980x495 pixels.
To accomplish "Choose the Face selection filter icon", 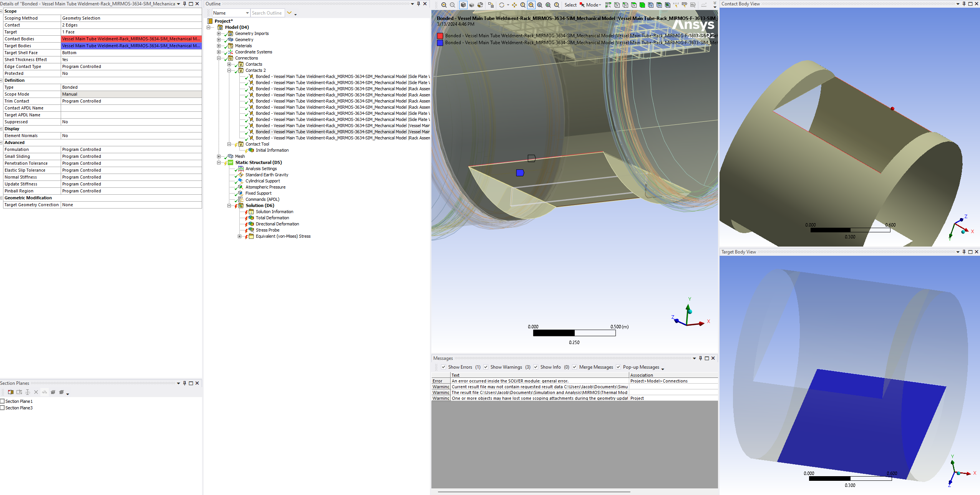I will click(x=634, y=5).
